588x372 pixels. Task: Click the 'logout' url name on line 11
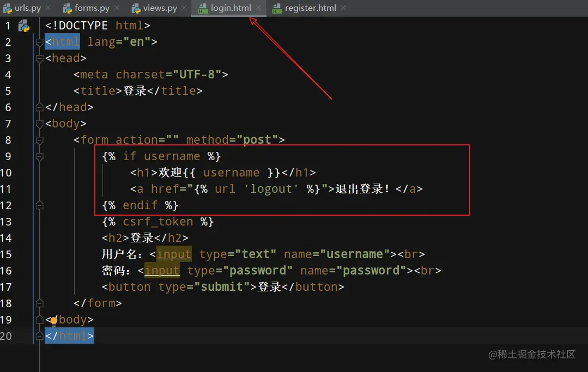[271, 189]
